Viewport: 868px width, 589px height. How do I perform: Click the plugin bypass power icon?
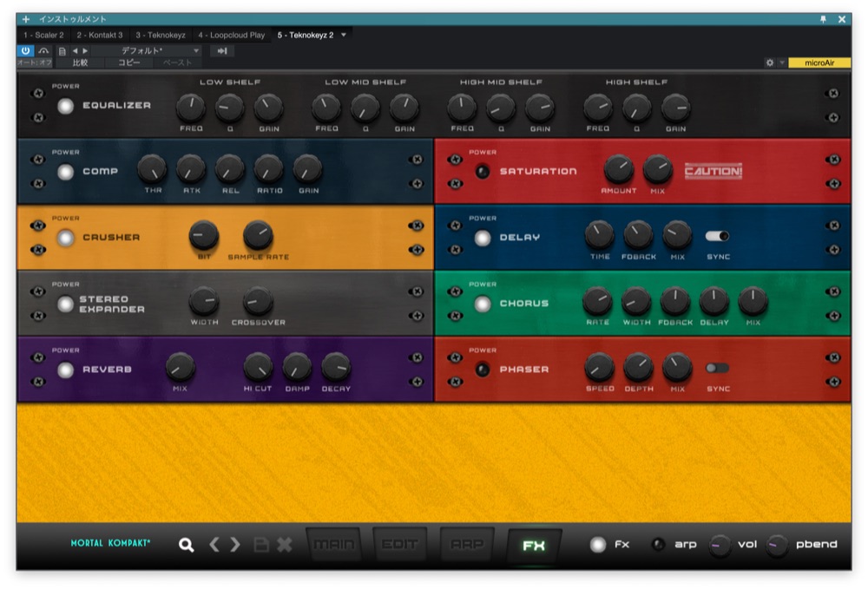(25, 51)
